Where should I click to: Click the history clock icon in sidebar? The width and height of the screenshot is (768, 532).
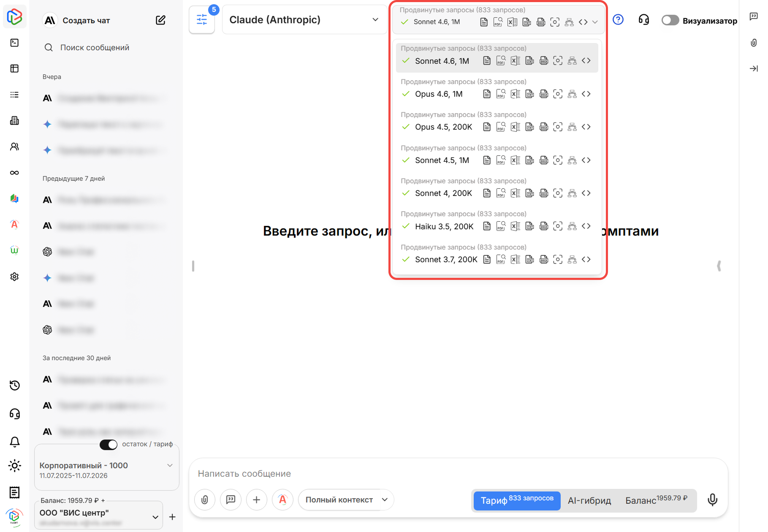tap(14, 385)
